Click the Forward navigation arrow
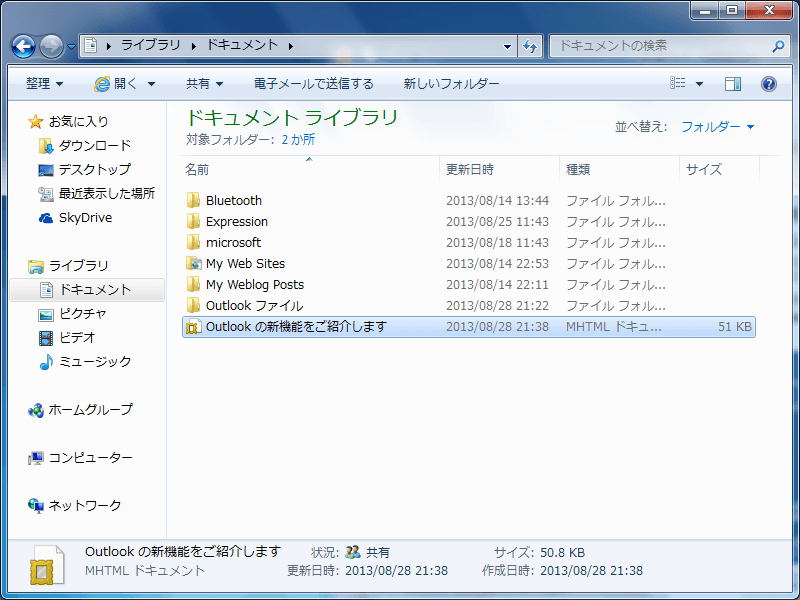 point(52,46)
